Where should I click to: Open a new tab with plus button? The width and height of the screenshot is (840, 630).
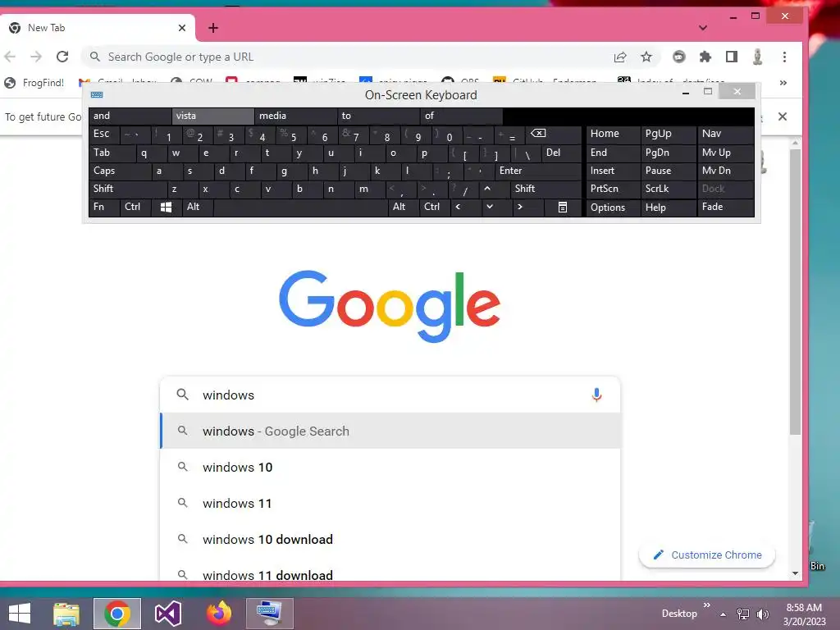[213, 28]
